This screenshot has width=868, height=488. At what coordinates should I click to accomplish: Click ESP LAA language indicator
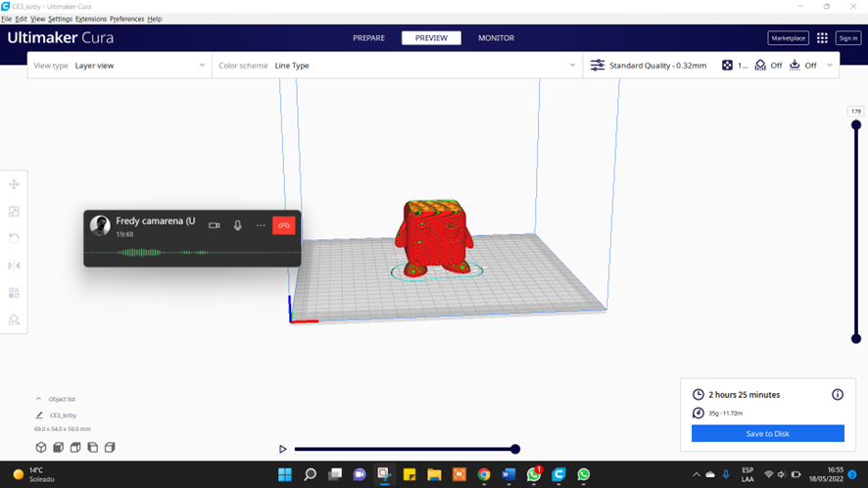(747, 474)
